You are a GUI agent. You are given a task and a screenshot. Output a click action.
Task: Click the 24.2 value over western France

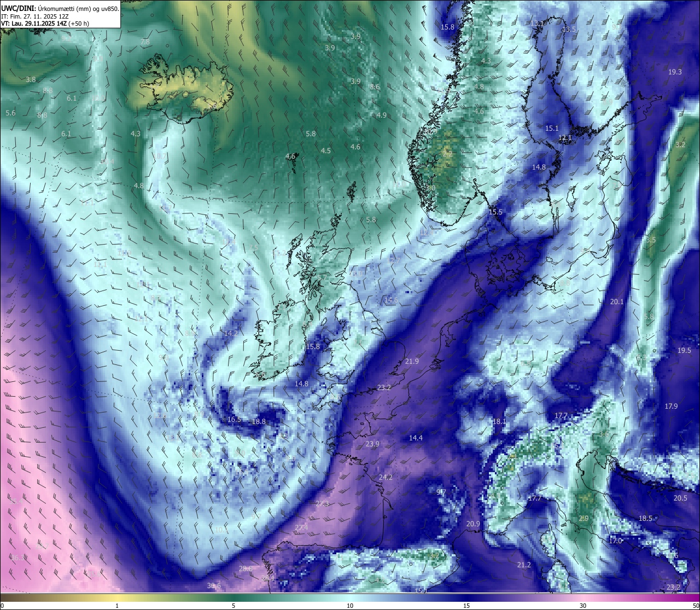click(x=386, y=477)
